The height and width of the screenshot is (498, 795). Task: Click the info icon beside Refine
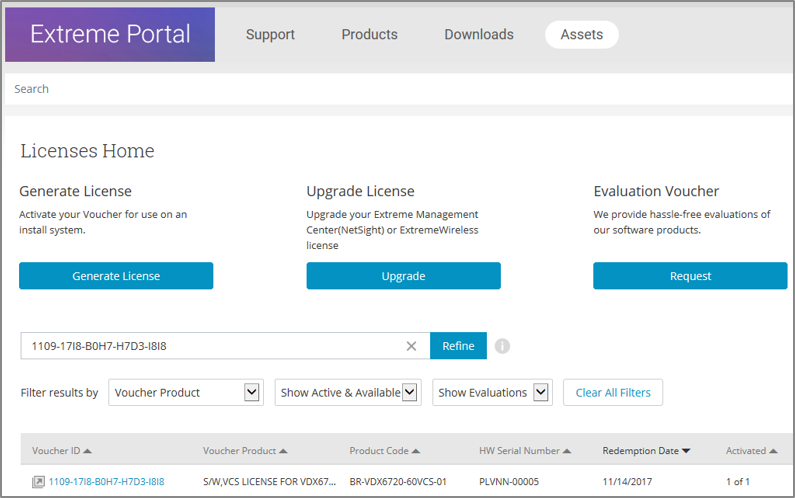tap(502, 346)
